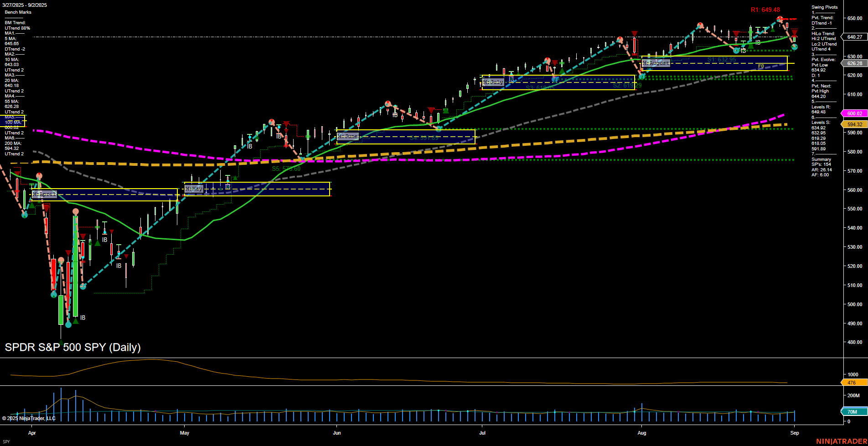868x446 pixels.
Task: Click the F0 label inside the M:August pivot box
Action: [761, 66]
